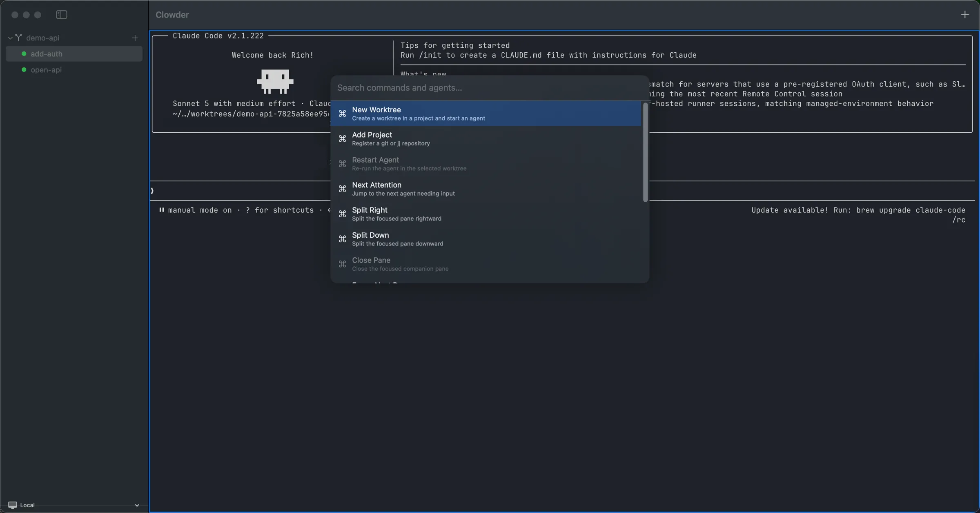The image size is (980, 513).
Task: Click the worktrees/demo-api path text
Action: click(x=251, y=114)
